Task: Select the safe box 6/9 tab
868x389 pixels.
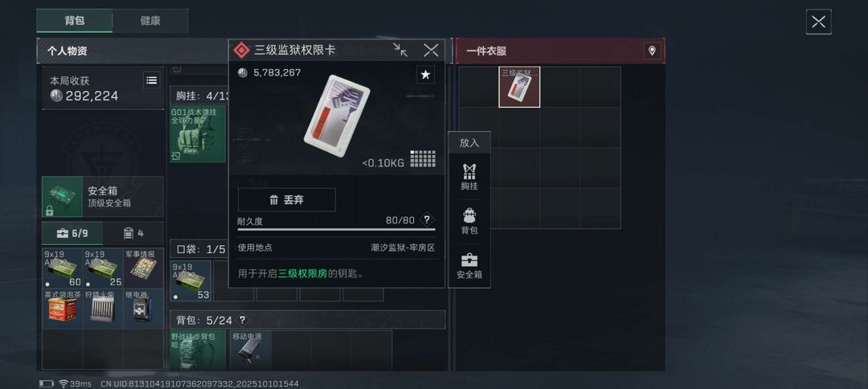Action: [72, 234]
